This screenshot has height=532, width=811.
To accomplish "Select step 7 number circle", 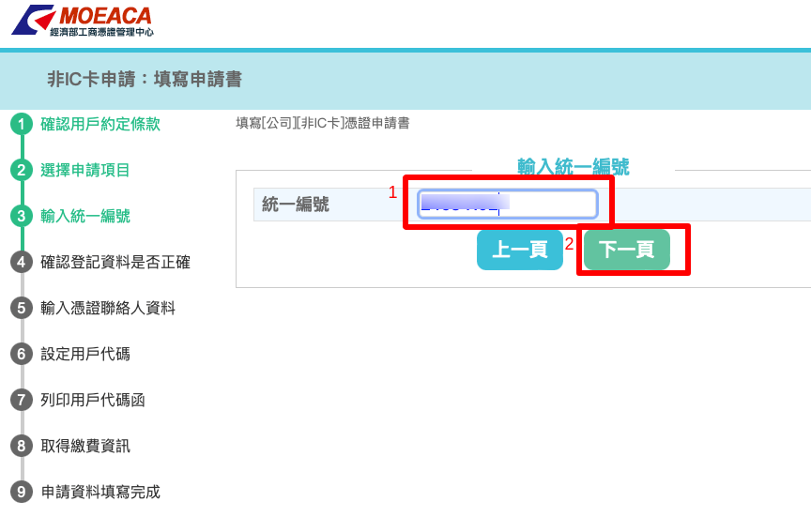I will click(x=22, y=400).
